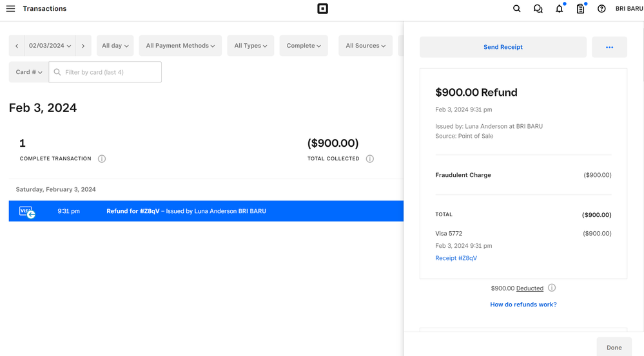Click the Square logo icon
Viewport: 644px width, 356px height.
pos(322,9)
